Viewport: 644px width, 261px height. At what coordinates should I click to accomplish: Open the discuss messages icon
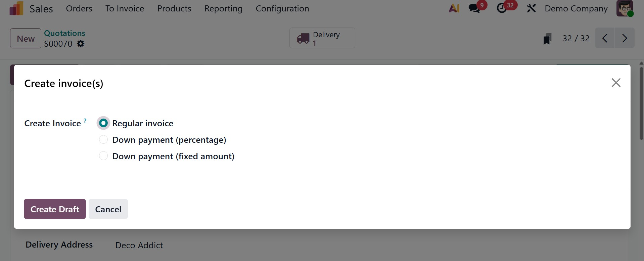coord(474,8)
